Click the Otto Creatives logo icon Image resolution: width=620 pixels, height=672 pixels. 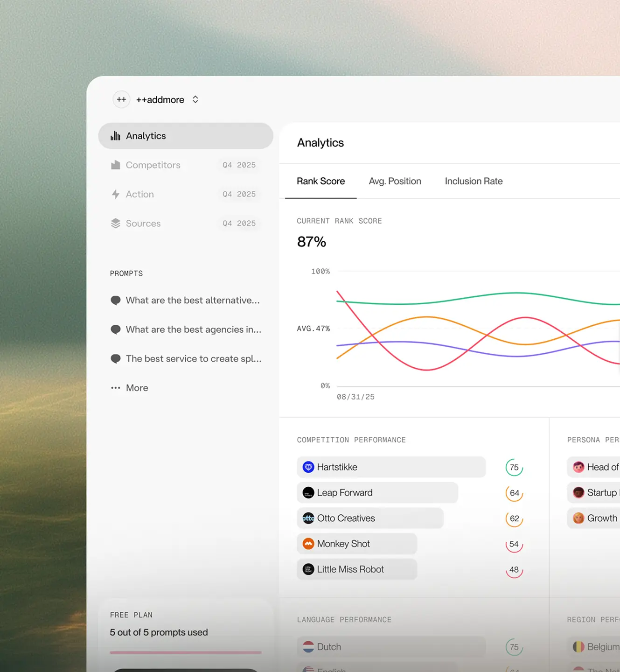coord(308,518)
